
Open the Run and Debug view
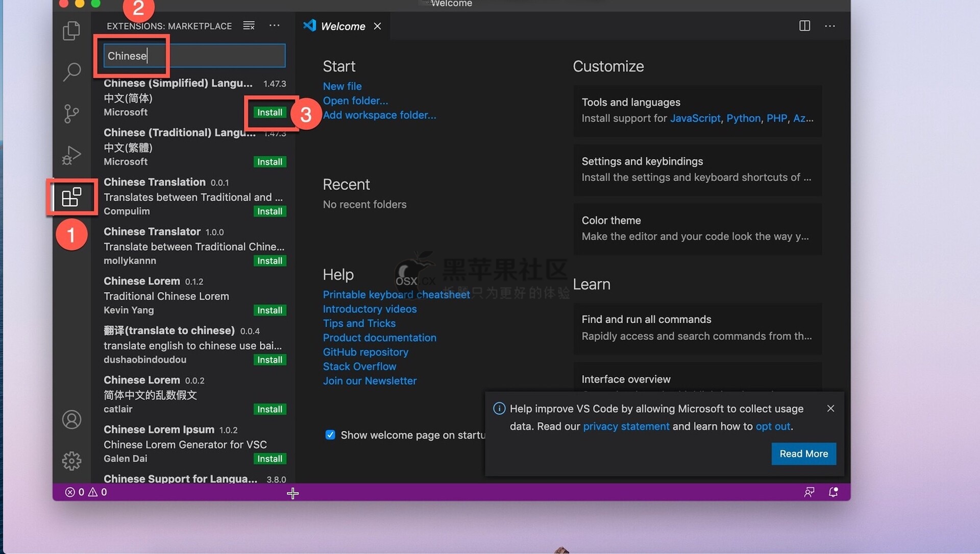coord(71,155)
